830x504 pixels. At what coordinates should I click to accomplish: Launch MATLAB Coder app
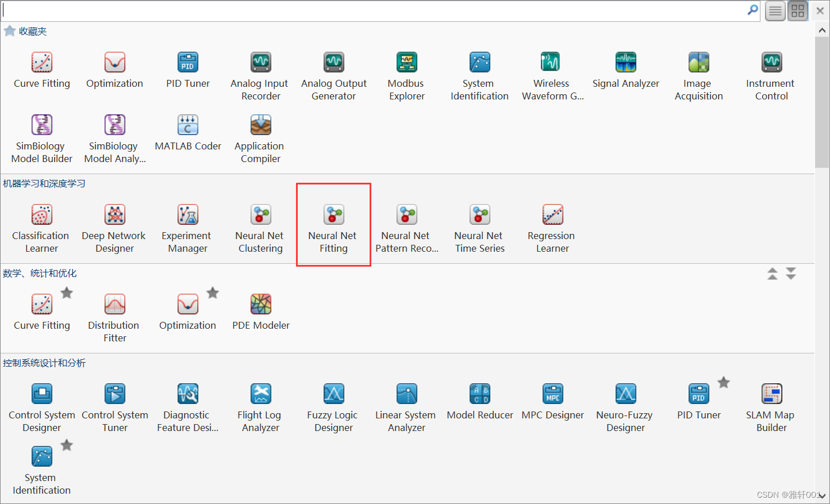[x=188, y=133]
